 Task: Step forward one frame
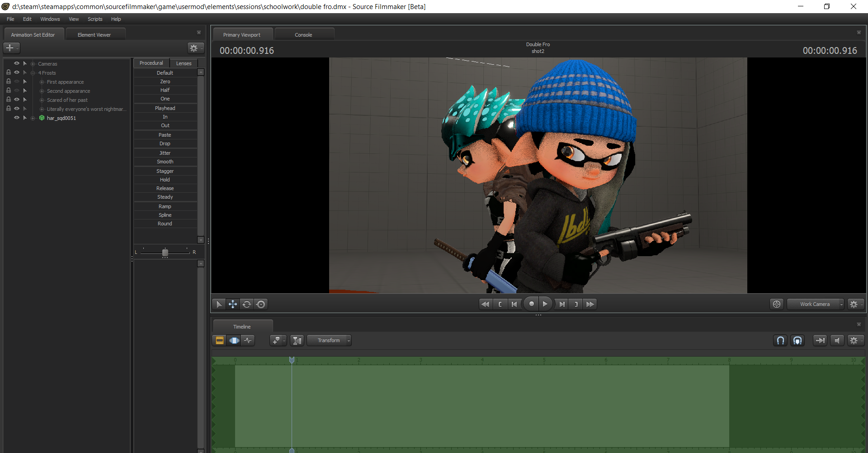pos(561,304)
